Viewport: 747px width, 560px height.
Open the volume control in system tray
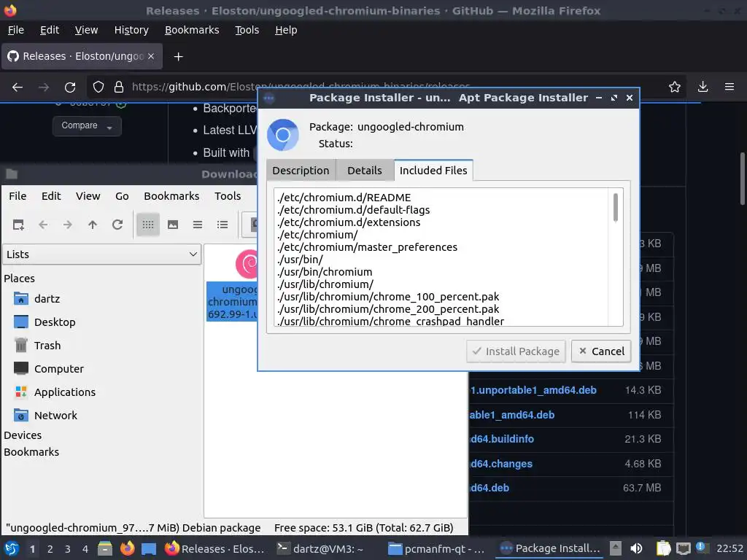[x=636, y=548]
